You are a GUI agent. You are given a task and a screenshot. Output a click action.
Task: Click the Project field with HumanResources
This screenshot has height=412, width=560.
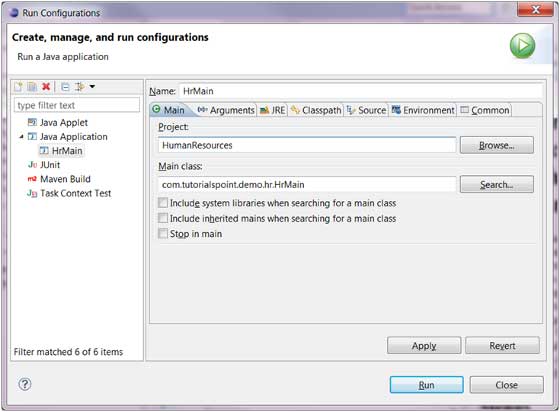pos(307,145)
